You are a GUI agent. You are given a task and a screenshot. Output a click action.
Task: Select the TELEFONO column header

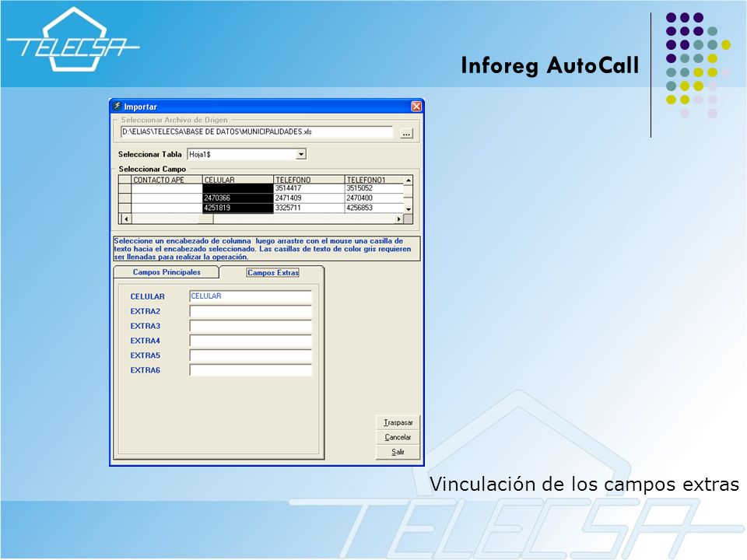pyautogui.click(x=309, y=180)
